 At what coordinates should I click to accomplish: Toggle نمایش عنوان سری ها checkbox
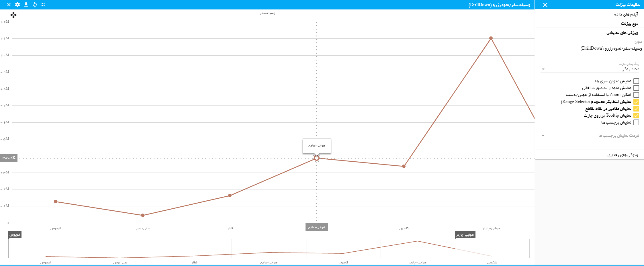(636, 81)
